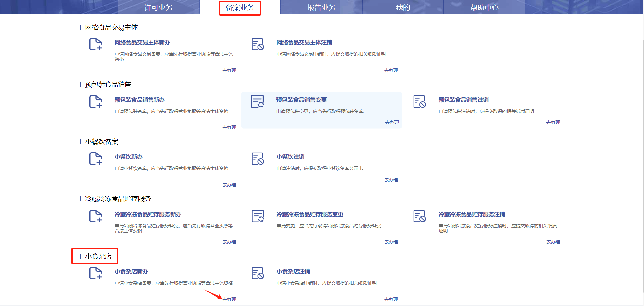The image size is (644, 306).
Task: Click 去办理 under 小食杂店新办
Action: click(x=229, y=299)
